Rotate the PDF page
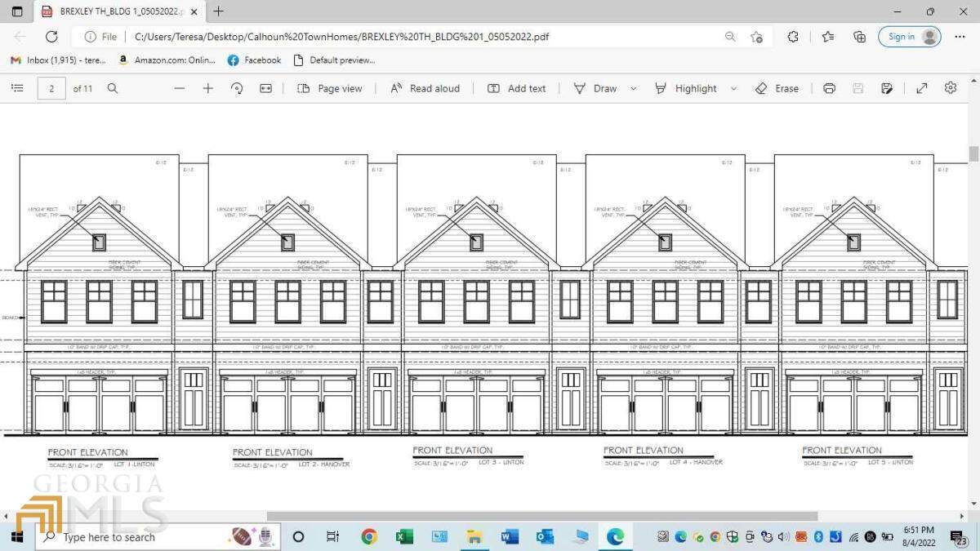Viewport: 980px width, 551px height. point(237,88)
